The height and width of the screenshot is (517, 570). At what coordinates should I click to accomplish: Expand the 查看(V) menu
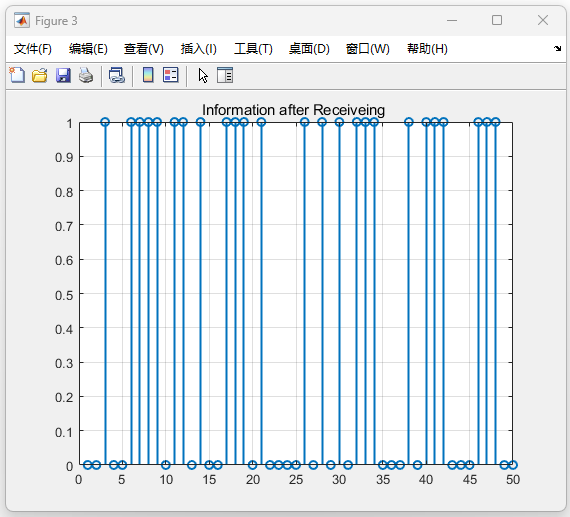[144, 49]
